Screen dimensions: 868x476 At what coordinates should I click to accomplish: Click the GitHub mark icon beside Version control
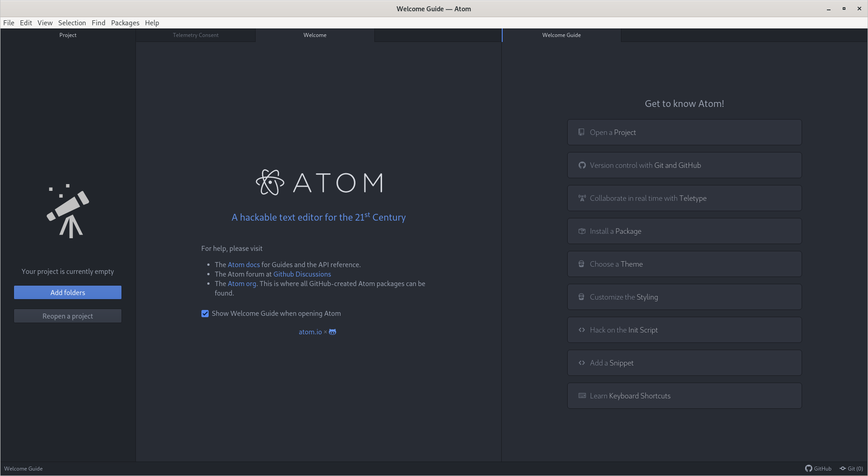click(x=582, y=165)
